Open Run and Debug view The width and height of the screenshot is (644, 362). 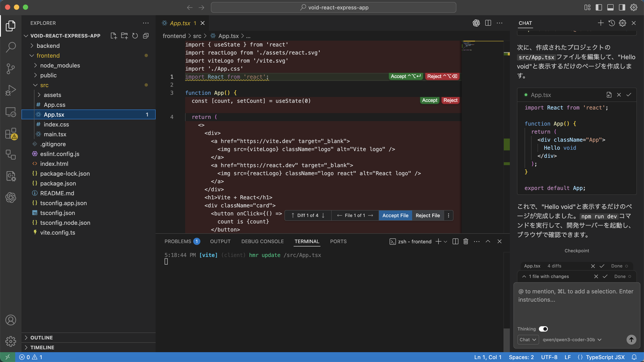point(11,90)
